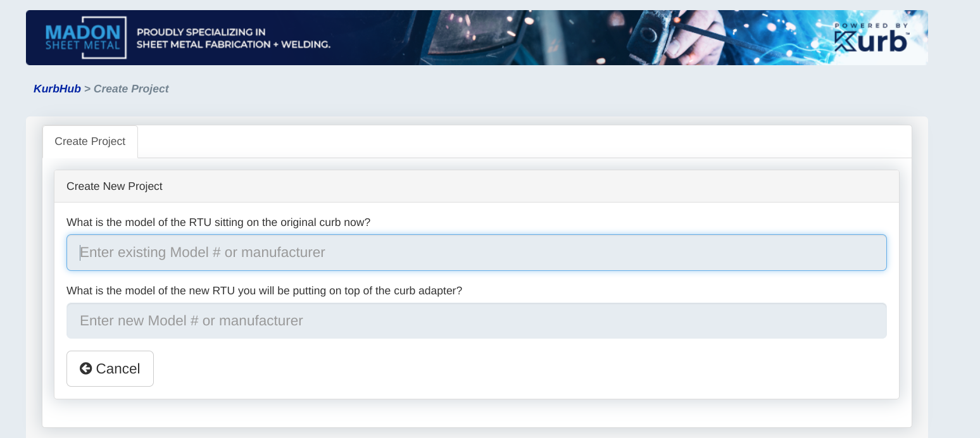Click the Create New Project panel header
Image resolution: width=980 pixels, height=438 pixels.
[x=115, y=186]
